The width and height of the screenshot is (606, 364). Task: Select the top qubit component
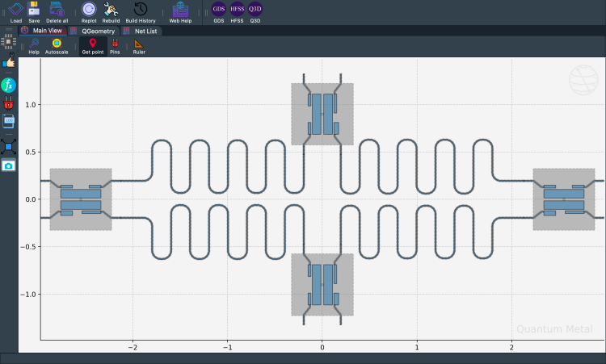322,114
